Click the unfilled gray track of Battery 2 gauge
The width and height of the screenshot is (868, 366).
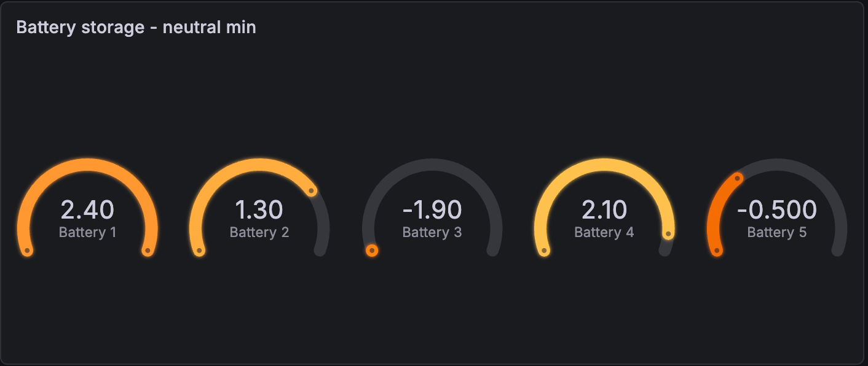323,230
